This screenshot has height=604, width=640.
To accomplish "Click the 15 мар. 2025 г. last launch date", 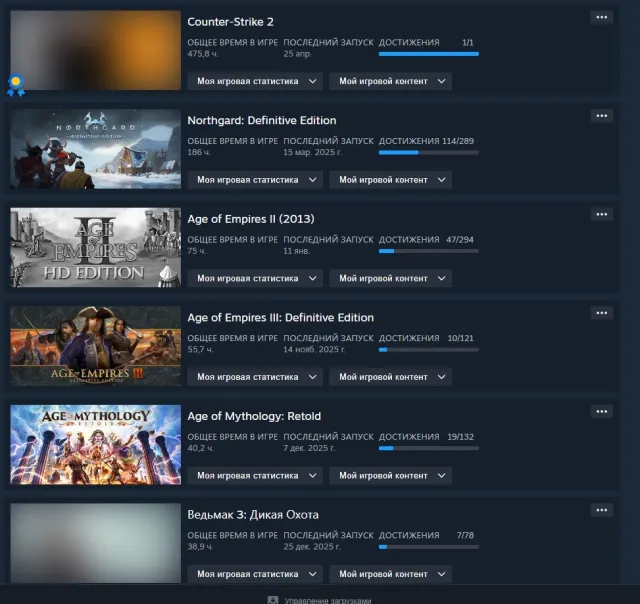I will coord(313,152).
